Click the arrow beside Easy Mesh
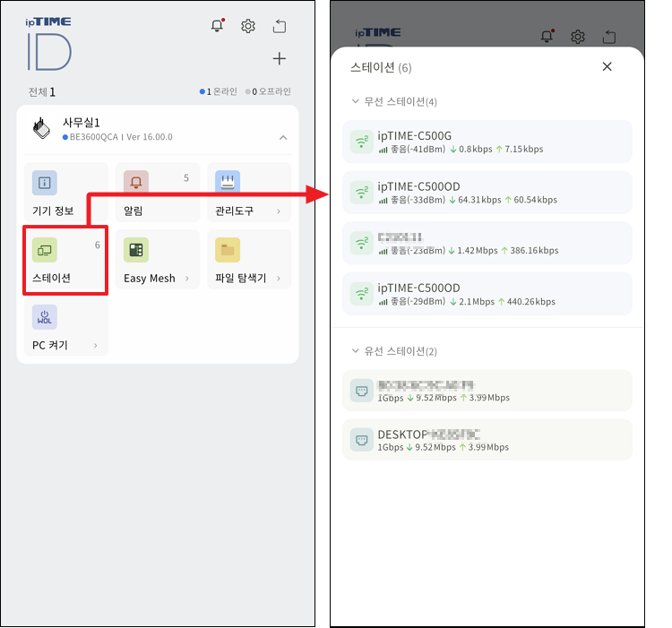 tap(187, 279)
